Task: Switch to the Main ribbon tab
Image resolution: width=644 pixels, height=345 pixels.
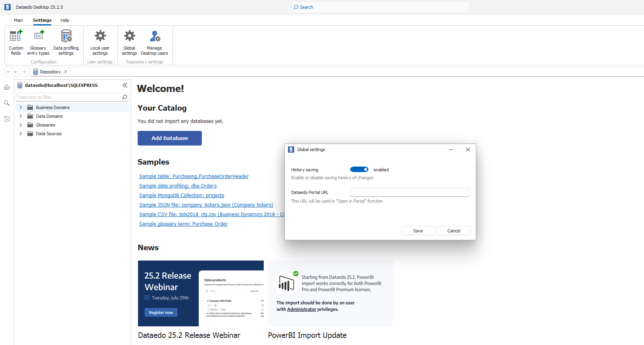Action: coord(18,20)
